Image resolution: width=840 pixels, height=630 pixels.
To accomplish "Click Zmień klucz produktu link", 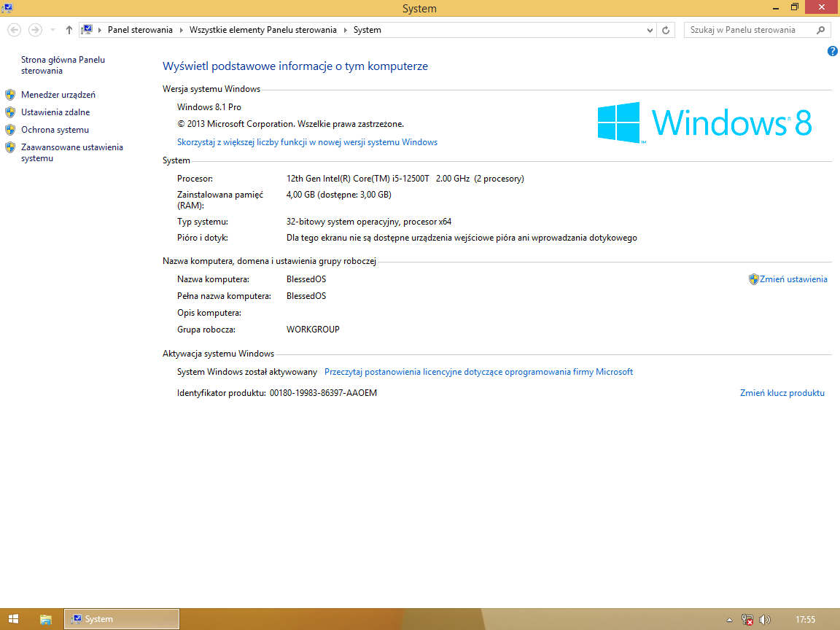I will pyautogui.click(x=782, y=393).
